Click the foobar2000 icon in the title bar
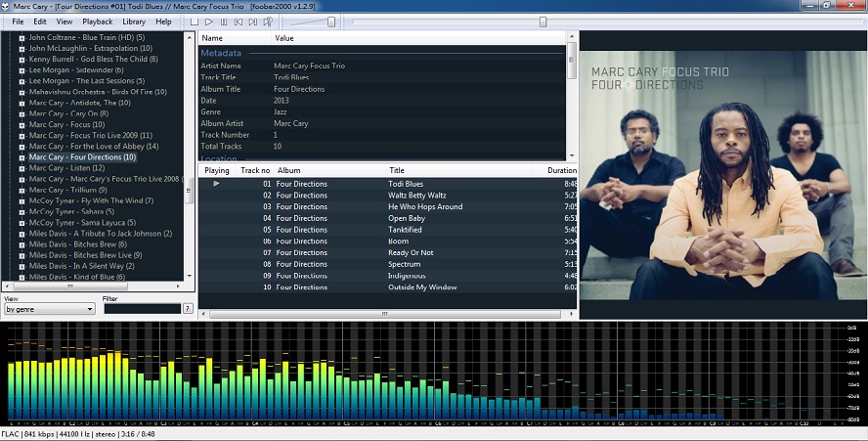This screenshot has width=868, height=441. [6, 6]
